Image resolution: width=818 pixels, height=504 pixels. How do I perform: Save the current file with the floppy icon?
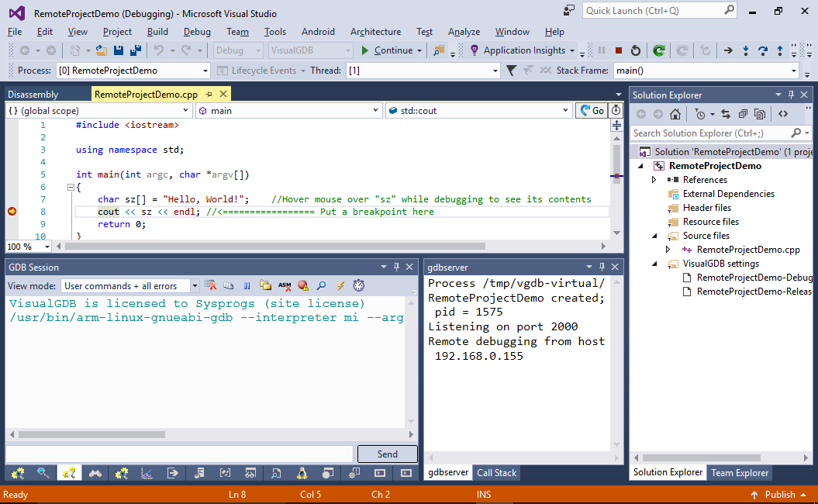coord(119,50)
